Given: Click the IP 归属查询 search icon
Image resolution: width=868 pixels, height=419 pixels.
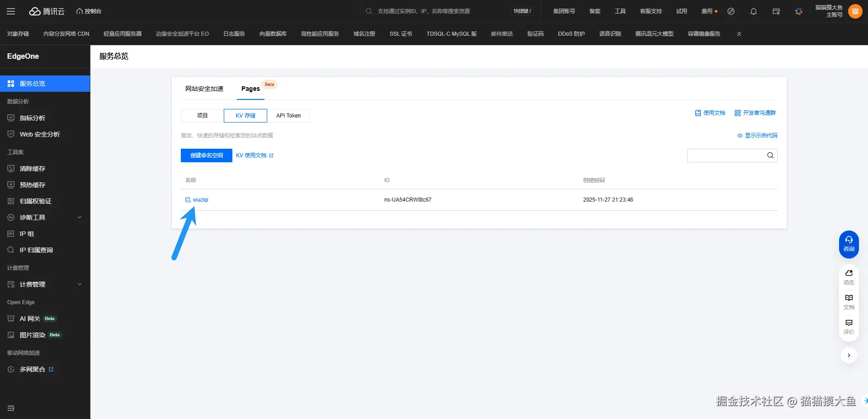Looking at the screenshot, I should click(11, 250).
